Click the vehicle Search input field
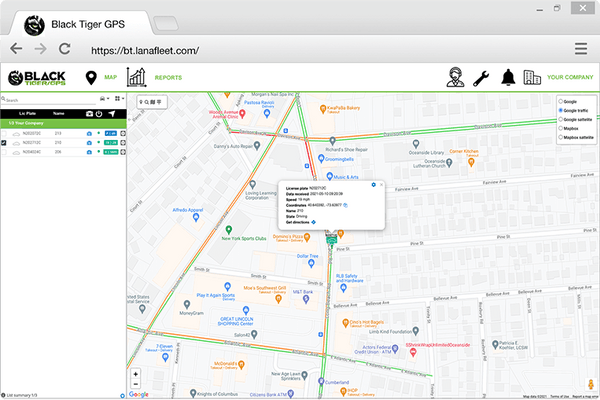The image size is (600, 400). click(x=50, y=100)
